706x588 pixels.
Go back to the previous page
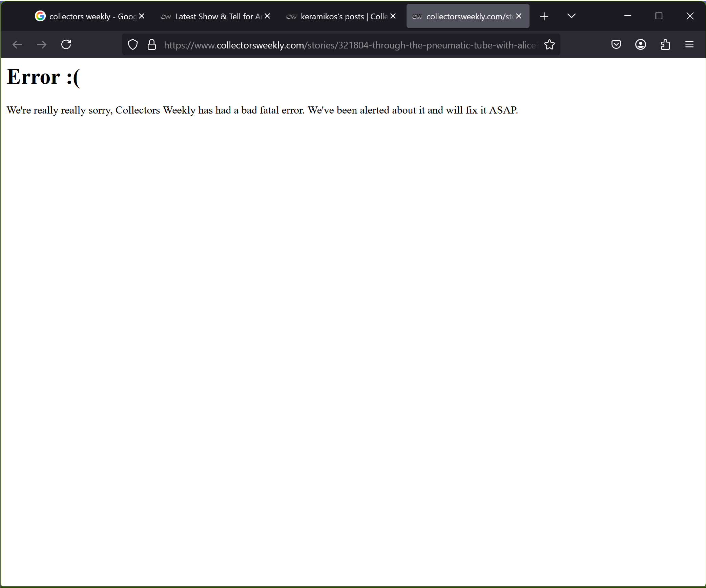17,44
